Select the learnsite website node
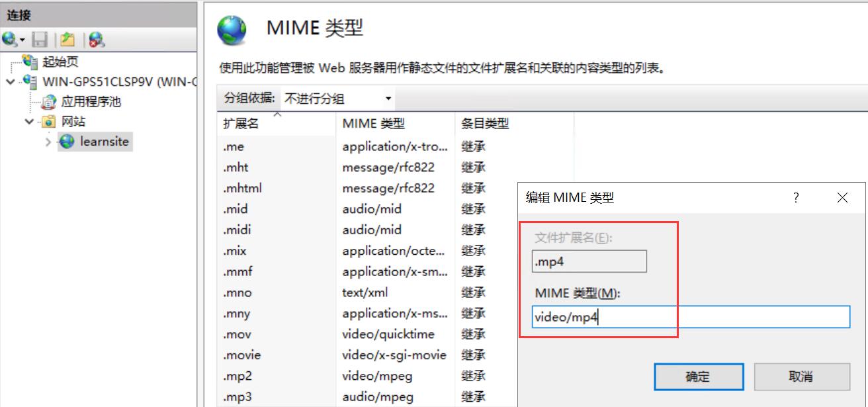The image size is (868, 407). [104, 142]
